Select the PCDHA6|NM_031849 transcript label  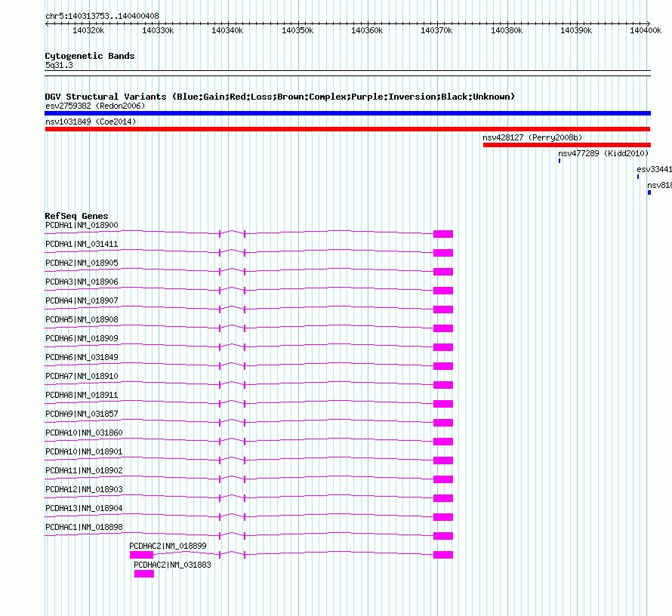point(82,357)
